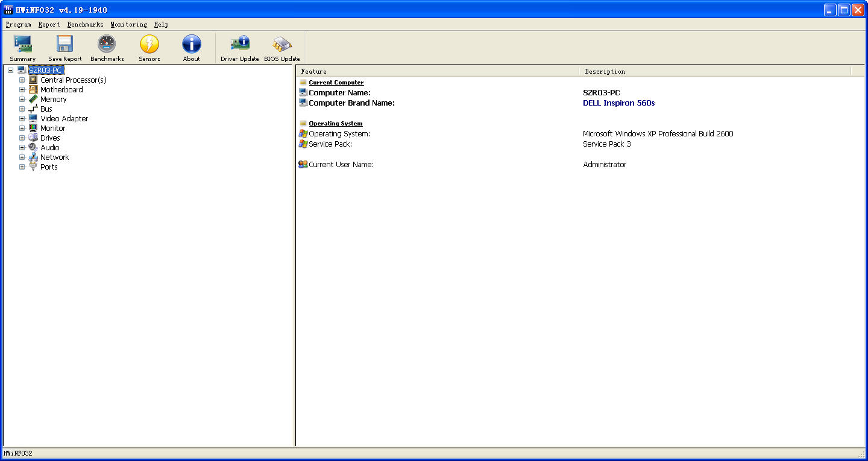The width and height of the screenshot is (868, 461).
Task: Collapse the SZR03-PC root node
Action: [11, 71]
